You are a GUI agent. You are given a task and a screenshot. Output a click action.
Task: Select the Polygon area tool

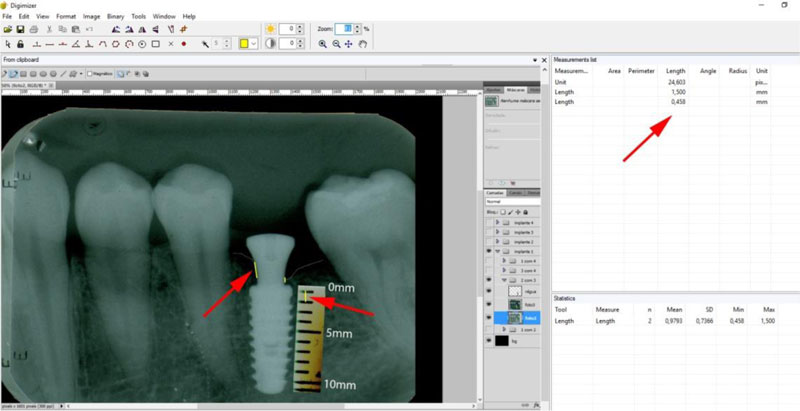pyautogui.click(x=116, y=44)
